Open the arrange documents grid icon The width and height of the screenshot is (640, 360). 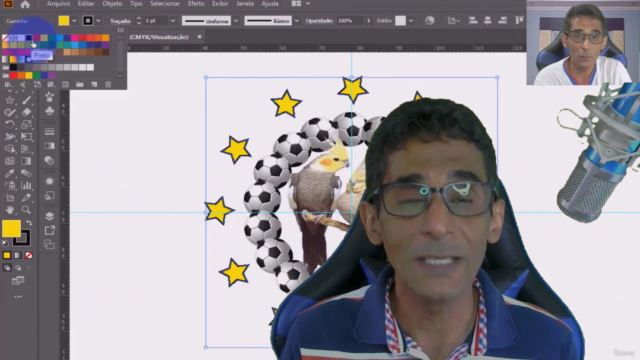pyautogui.click(x=296, y=4)
